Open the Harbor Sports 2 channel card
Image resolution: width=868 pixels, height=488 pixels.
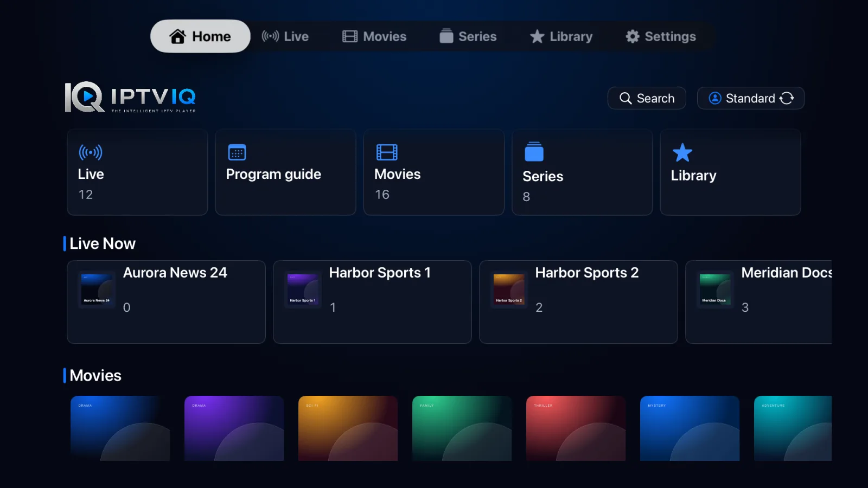tap(578, 302)
